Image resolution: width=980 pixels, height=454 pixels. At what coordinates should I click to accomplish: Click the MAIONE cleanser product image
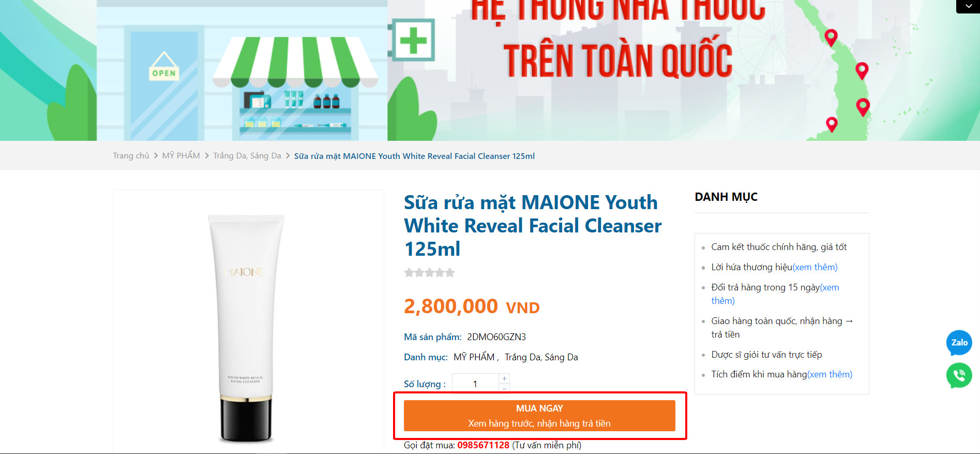coord(247,327)
